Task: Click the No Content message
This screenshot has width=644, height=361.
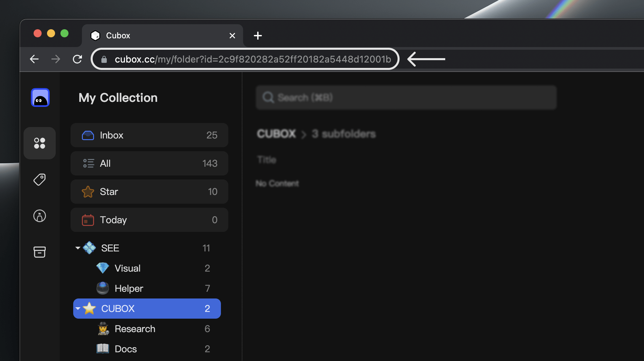Action: [x=277, y=184]
